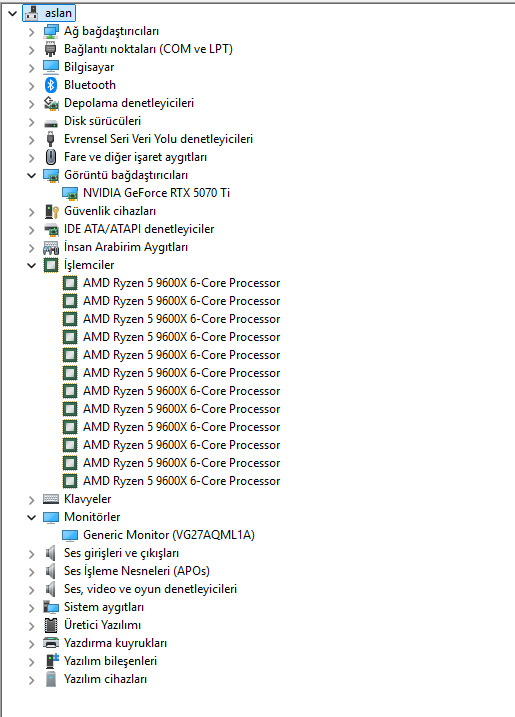
Task: Click the Ağ bağdaştırıcıları network icon
Action: click(x=51, y=31)
